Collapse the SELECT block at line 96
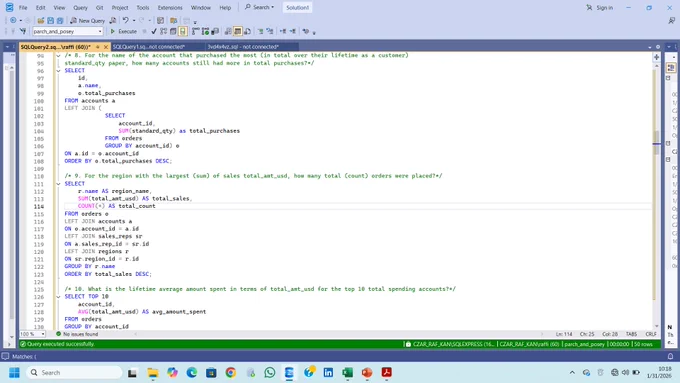This screenshot has width=680, height=383. 59,71
